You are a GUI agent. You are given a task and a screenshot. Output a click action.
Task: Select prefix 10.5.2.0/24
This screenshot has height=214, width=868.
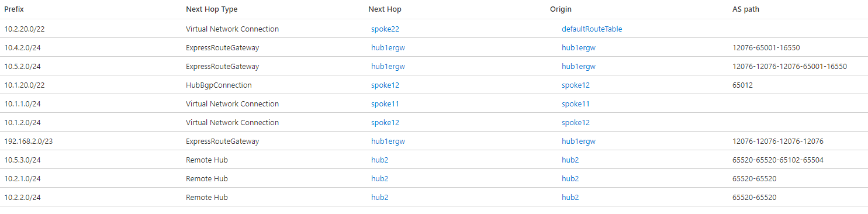point(22,66)
